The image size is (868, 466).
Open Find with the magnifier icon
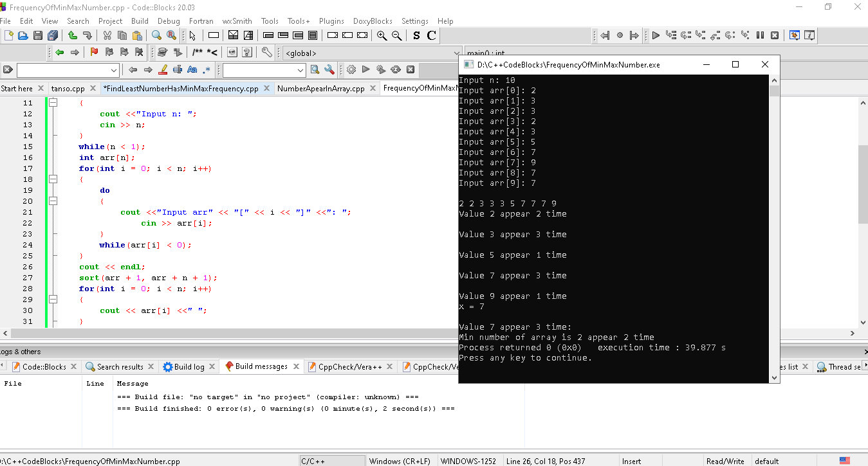pos(156,35)
